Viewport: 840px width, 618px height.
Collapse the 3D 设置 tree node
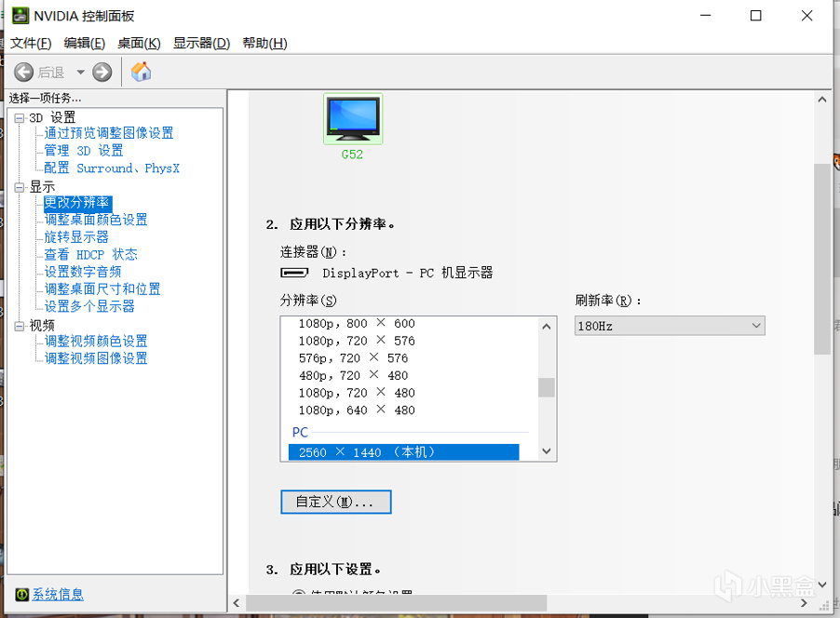(x=20, y=118)
